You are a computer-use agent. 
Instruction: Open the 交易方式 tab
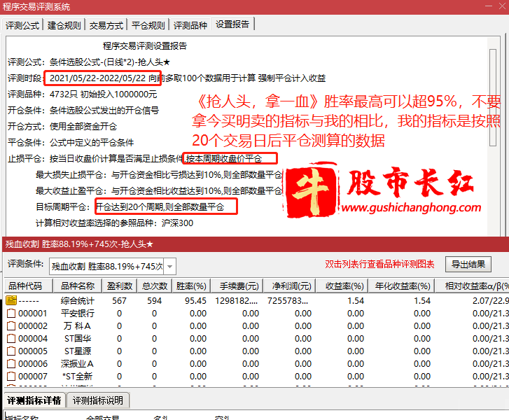106,25
